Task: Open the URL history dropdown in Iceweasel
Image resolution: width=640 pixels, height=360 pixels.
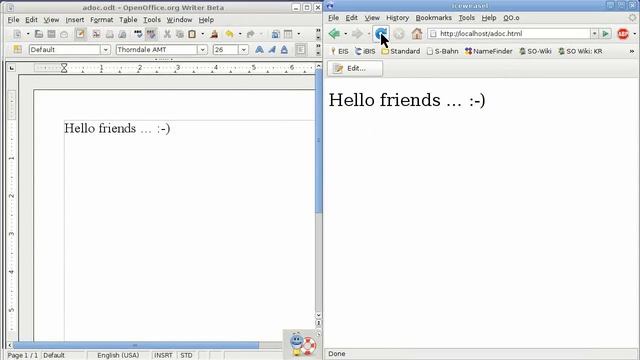Action: click(x=595, y=34)
